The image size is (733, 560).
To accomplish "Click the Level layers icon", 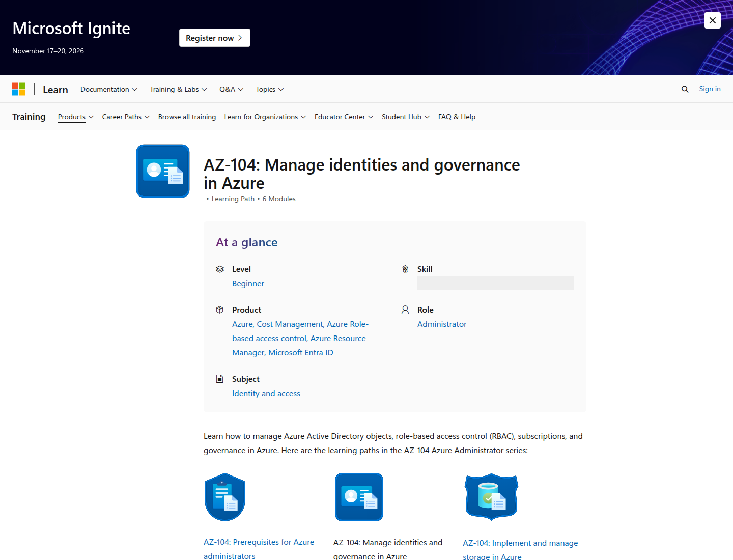I will point(220,269).
